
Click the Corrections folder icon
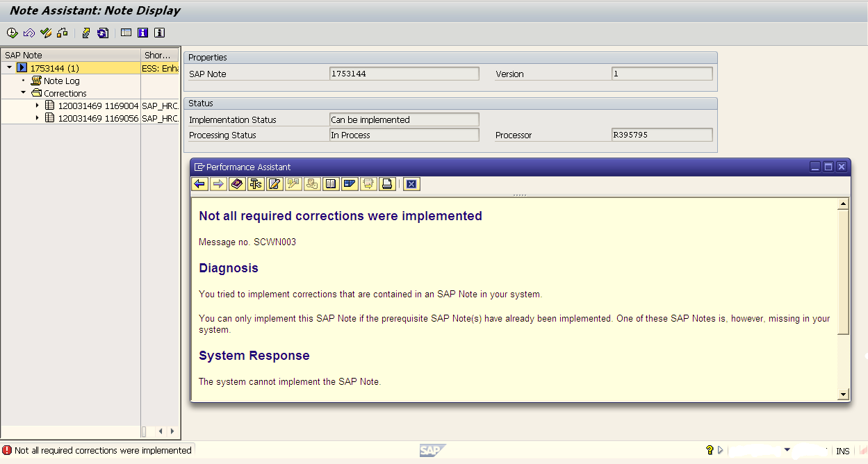point(37,93)
